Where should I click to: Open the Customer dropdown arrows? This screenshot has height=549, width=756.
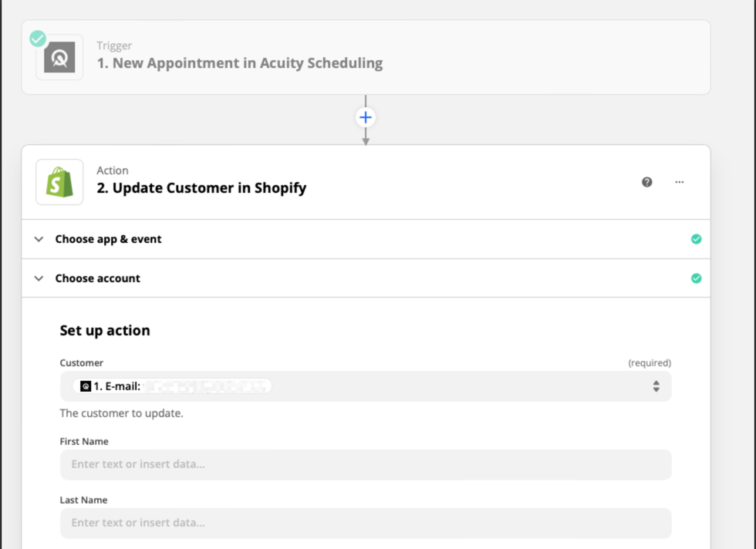[656, 386]
